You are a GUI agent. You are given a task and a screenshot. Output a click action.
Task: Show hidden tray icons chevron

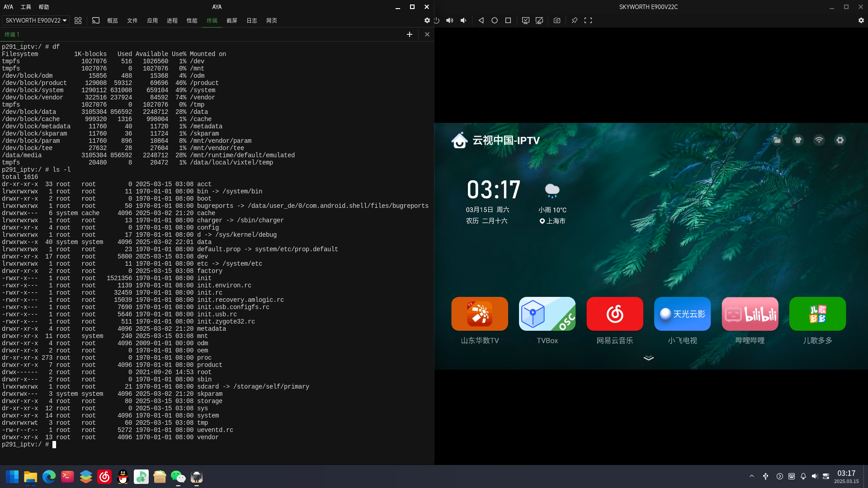752,476
